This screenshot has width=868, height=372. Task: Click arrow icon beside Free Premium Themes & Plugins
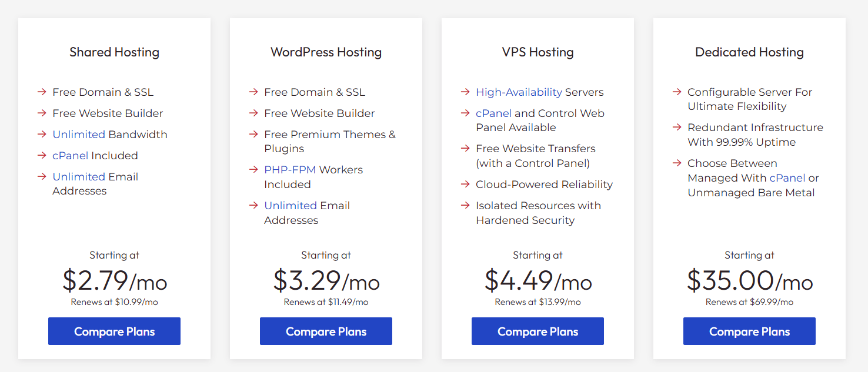tap(253, 135)
